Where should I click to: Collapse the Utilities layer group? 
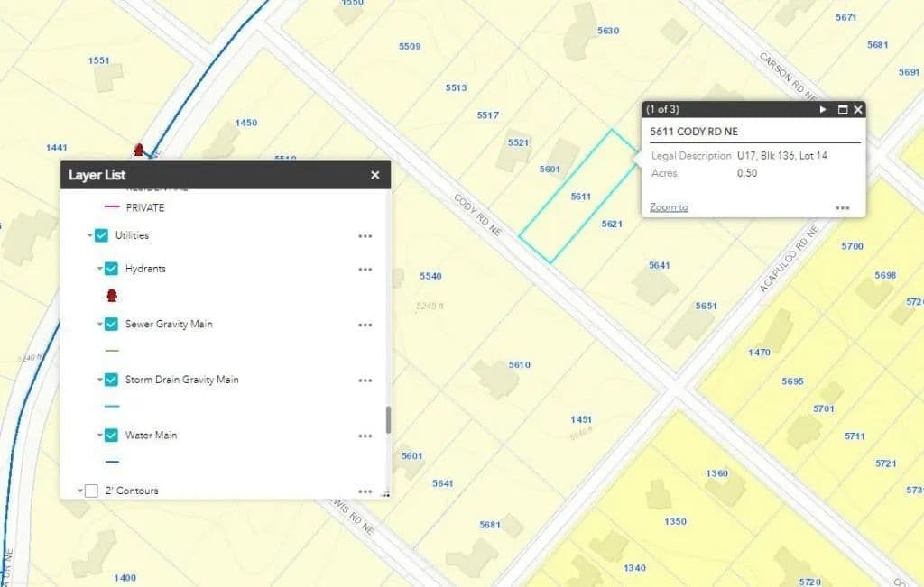pos(90,236)
